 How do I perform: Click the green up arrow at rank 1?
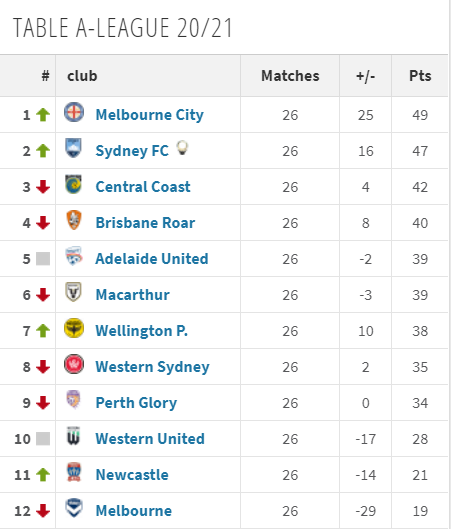pyautogui.click(x=43, y=115)
